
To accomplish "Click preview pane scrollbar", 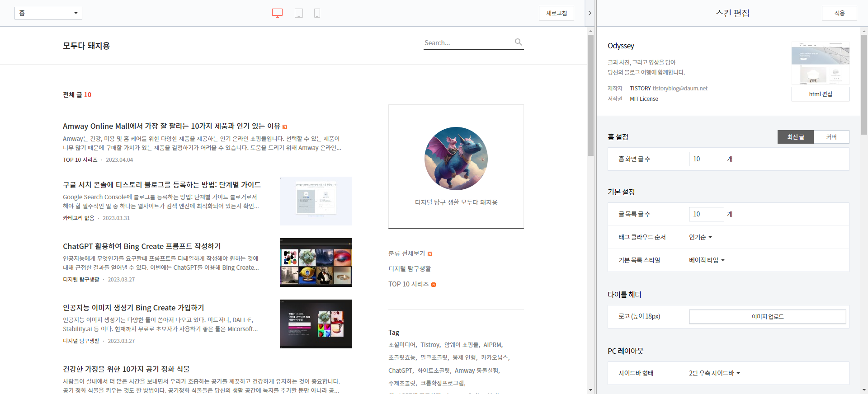I will click(x=590, y=95).
